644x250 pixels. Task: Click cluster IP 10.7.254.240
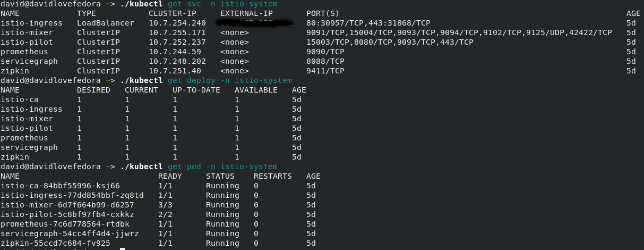177,23
